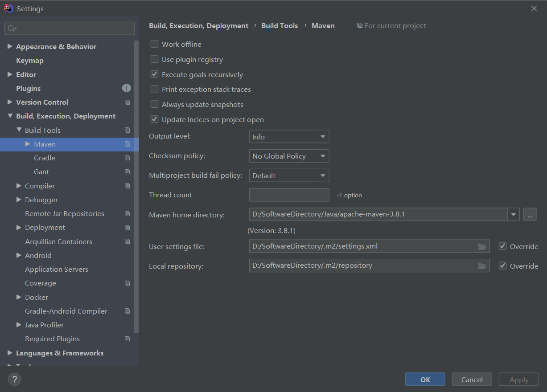This screenshot has height=392, width=547.
Task: Click the Plugins update count badge
Action: pos(127,88)
